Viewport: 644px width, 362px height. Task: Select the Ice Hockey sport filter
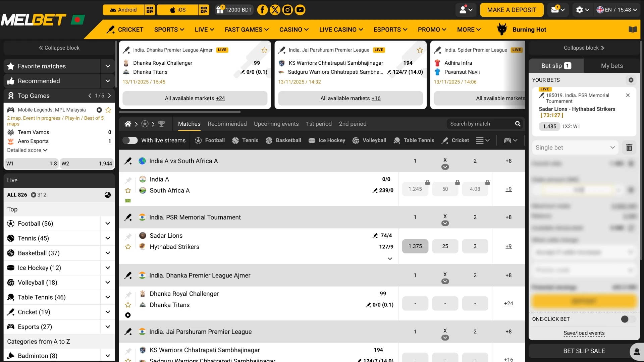point(327,140)
